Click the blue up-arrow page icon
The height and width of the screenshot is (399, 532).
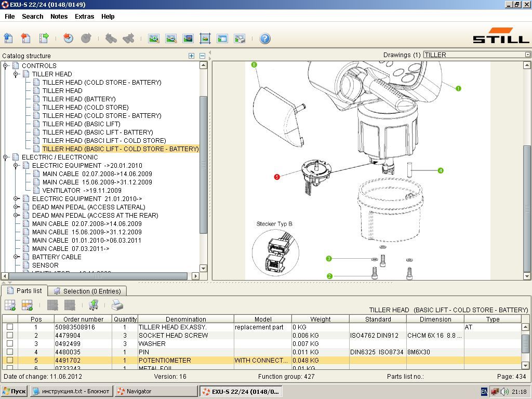[x=8, y=38]
